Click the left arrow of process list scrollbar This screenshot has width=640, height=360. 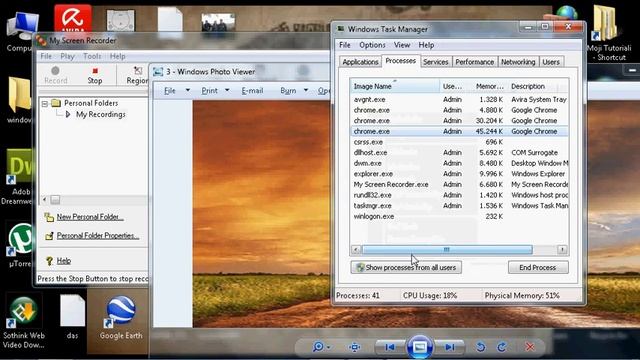356,249
